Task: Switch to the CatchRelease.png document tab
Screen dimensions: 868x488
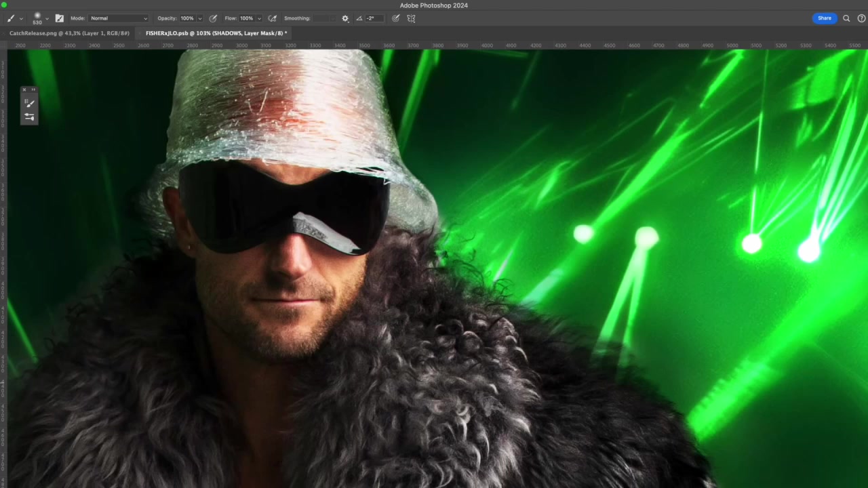Action: pyautogui.click(x=69, y=33)
